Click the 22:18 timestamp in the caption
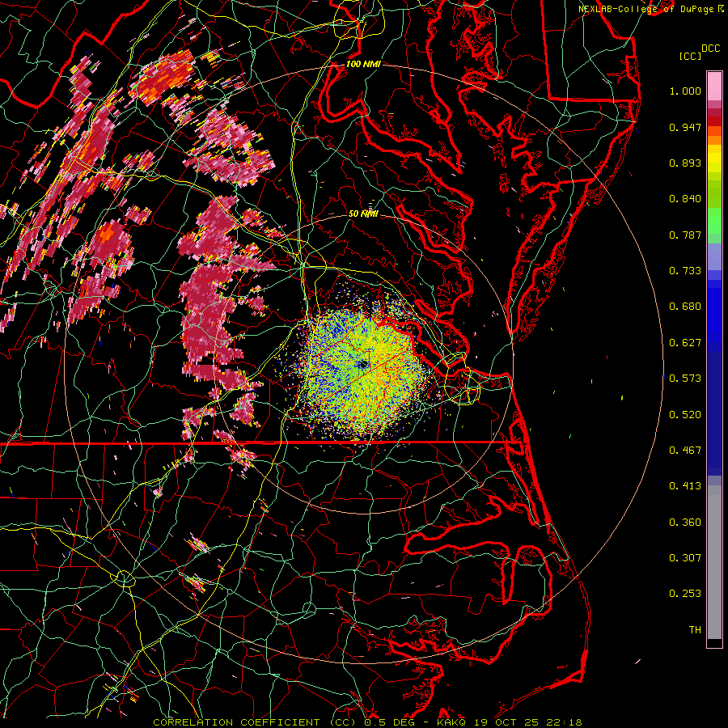 click(564, 722)
